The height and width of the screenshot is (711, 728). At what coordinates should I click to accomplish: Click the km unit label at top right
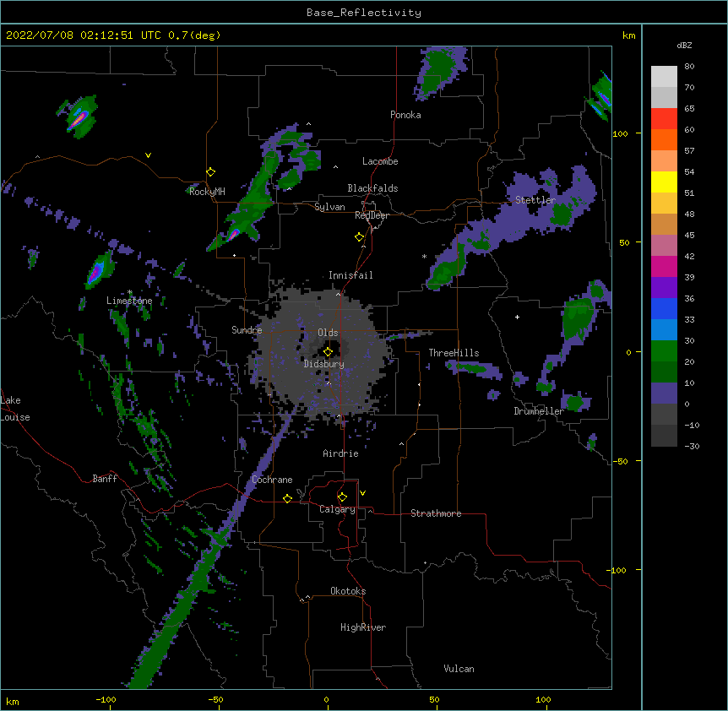tap(629, 35)
